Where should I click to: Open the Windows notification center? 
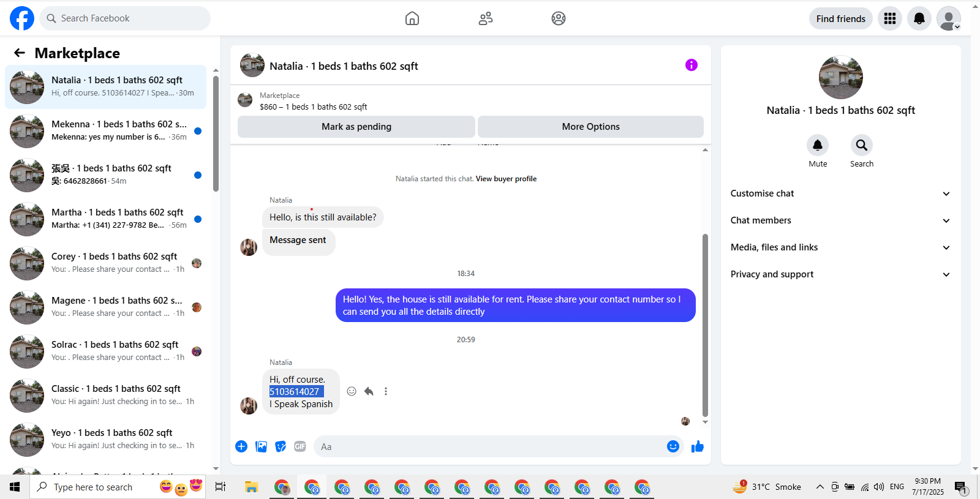(x=960, y=487)
